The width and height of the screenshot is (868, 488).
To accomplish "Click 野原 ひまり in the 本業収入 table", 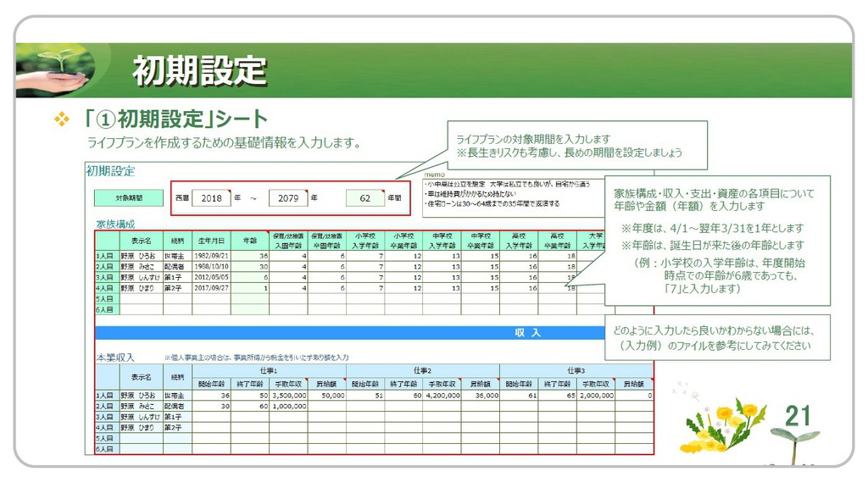I will point(141,428).
